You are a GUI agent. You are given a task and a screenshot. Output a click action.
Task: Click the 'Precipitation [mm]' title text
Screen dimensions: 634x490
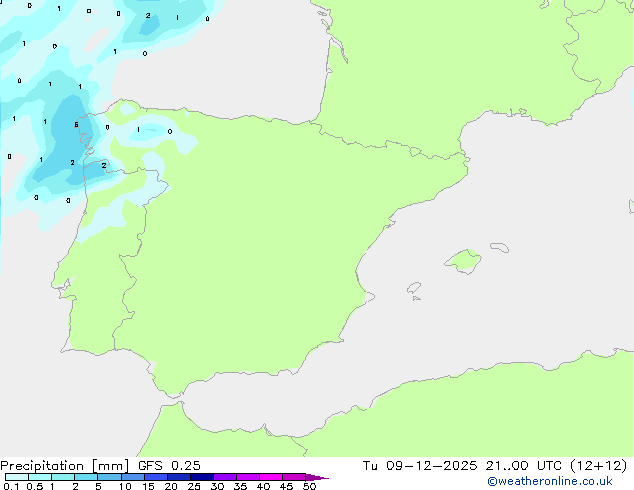[65, 466]
